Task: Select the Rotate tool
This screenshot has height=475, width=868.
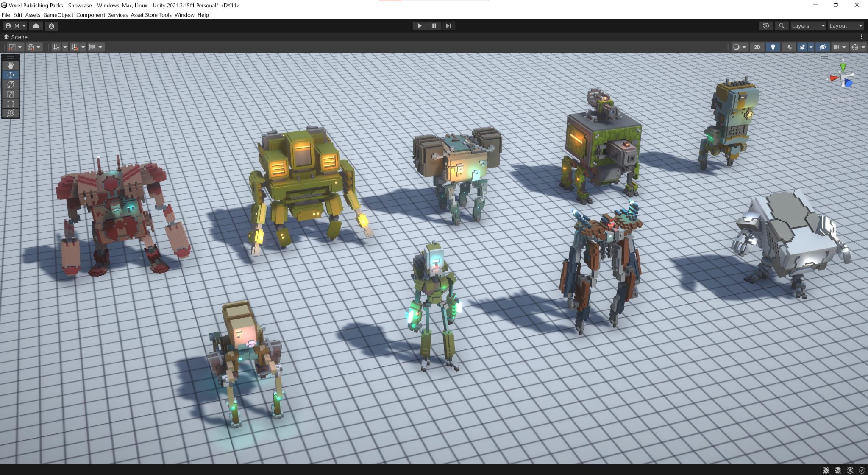Action: pyautogui.click(x=10, y=85)
